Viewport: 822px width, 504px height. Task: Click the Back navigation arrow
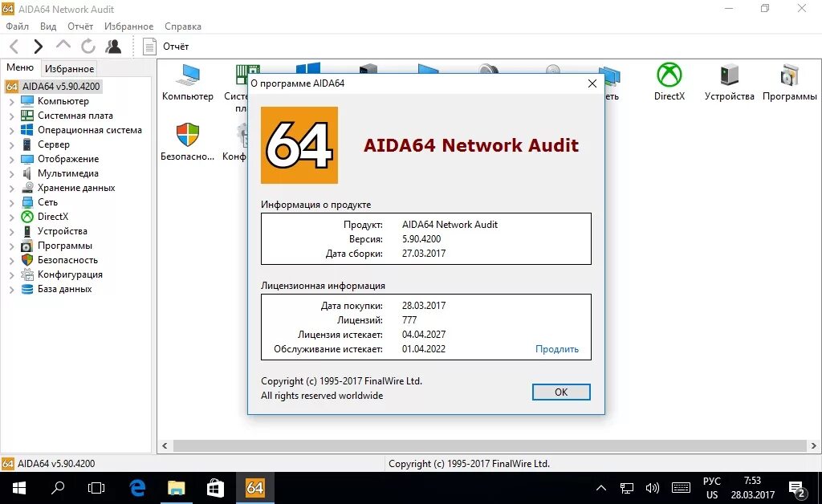14,47
